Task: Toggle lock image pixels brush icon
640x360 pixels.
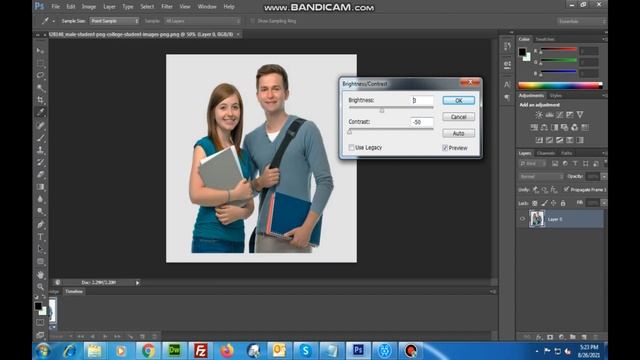Action: [x=544, y=203]
